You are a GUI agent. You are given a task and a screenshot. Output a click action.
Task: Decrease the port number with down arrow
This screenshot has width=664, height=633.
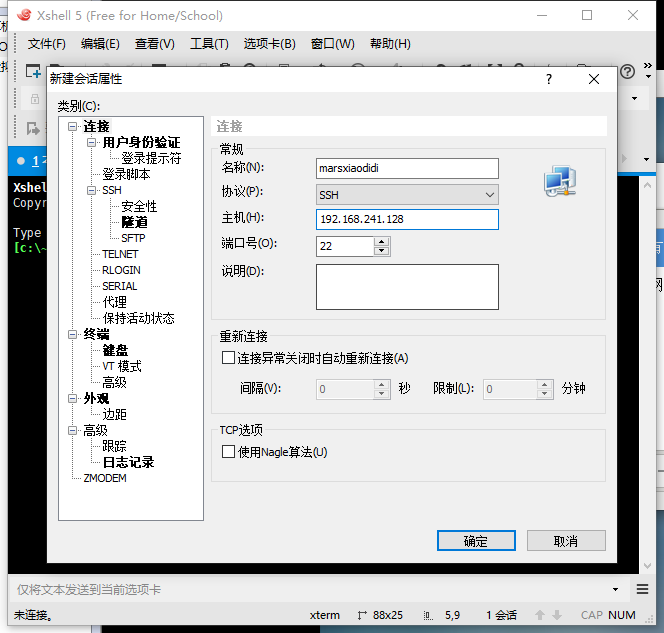382,250
